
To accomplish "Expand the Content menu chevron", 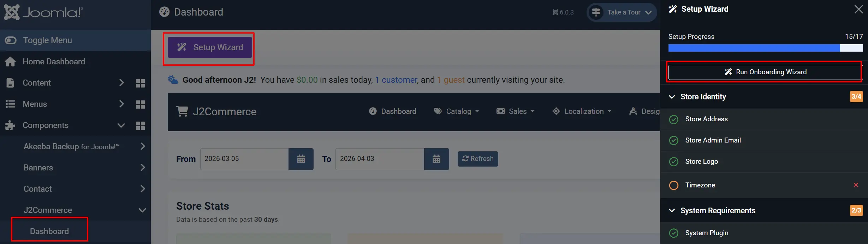I will (121, 83).
